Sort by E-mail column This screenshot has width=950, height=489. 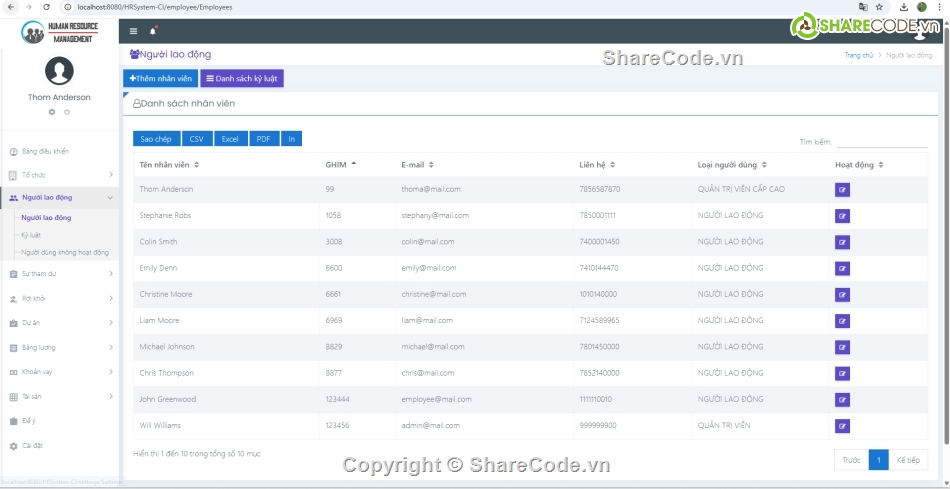coord(484,165)
